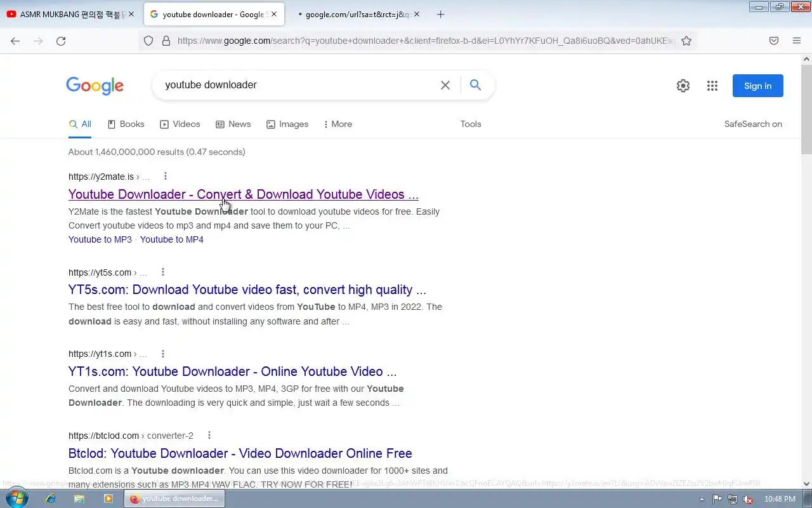Click the Youtube to MP3 sitelink
Screen dimensions: 812x508
(100, 239)
